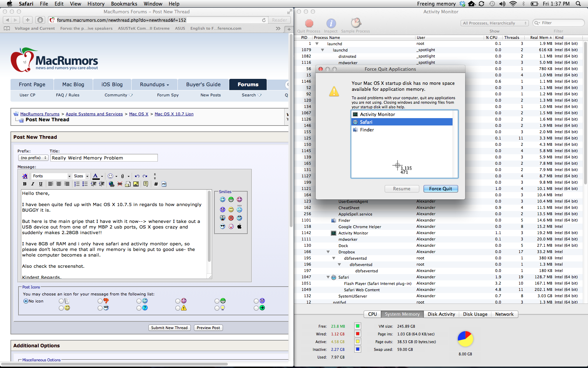Center-align the message text
Image resolution: width=588 pixels, height=368 pixels.
pos(59,184)
